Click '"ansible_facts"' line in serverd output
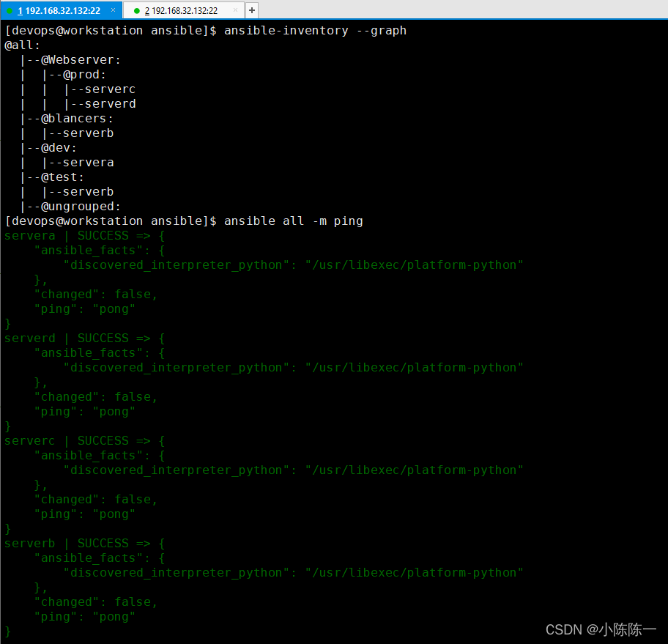This screenshot has width=668, height=644. point(100,353)
